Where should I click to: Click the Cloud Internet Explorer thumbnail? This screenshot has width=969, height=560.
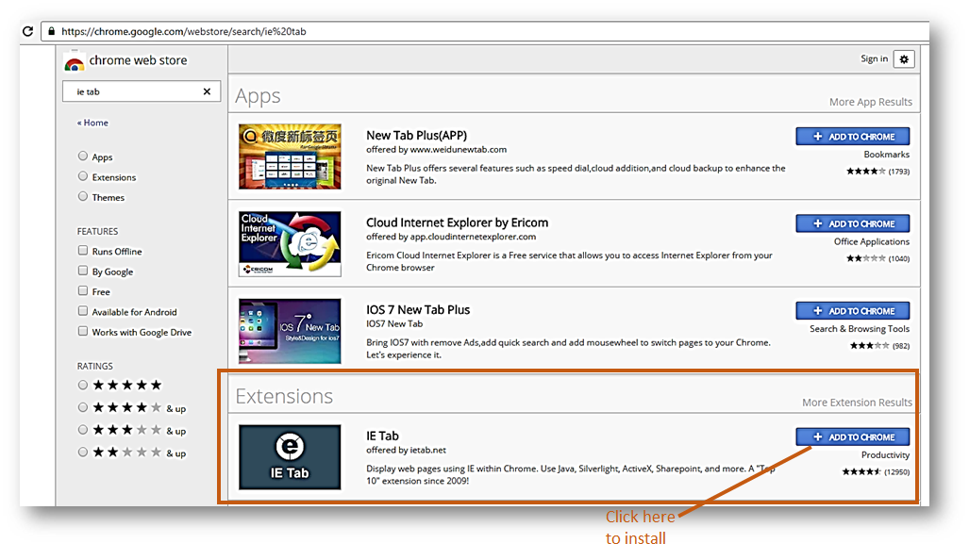coord(290,243)
